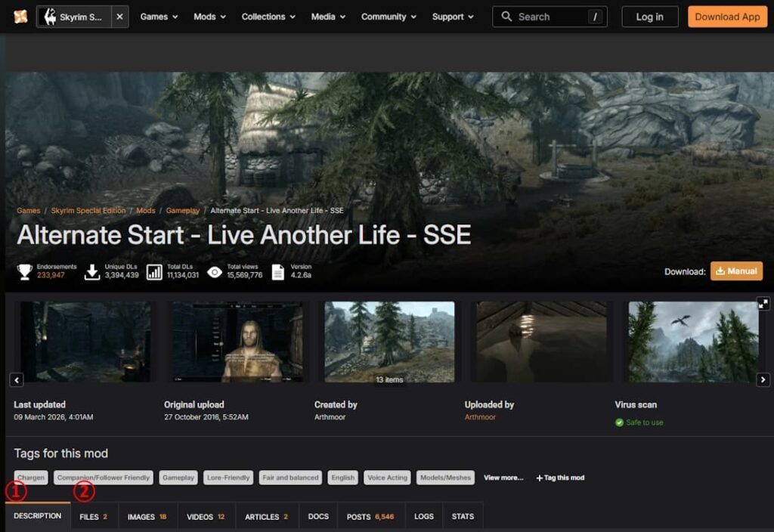Advance gallery with the right arrow
The height and width of the screenshot is (532, 774).
(x=763, y=379)
